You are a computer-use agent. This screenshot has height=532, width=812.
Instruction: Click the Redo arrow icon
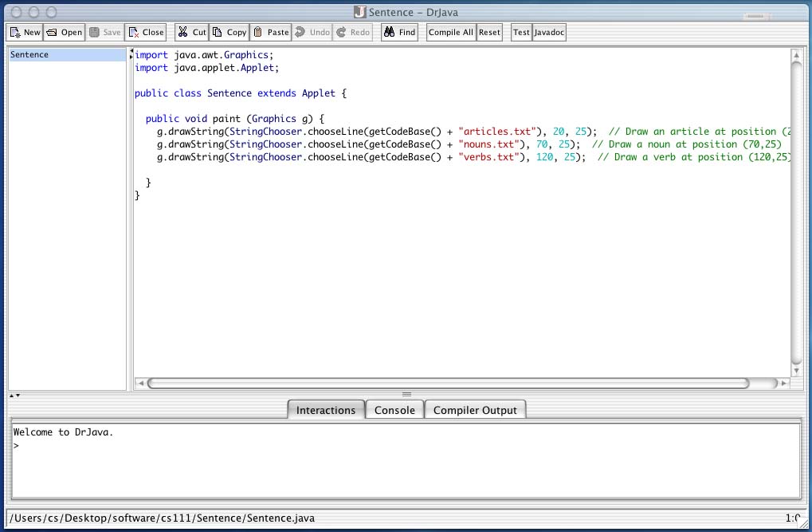point(341,33)
